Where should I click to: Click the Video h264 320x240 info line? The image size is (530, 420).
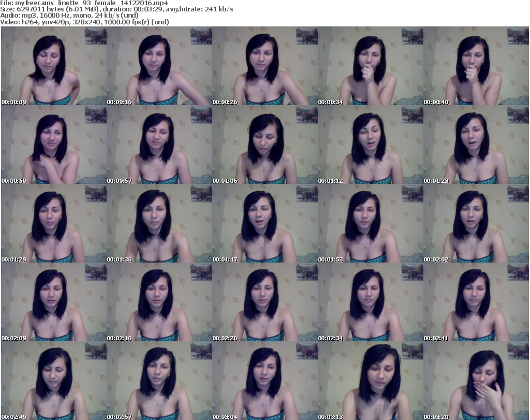(84, 22)
